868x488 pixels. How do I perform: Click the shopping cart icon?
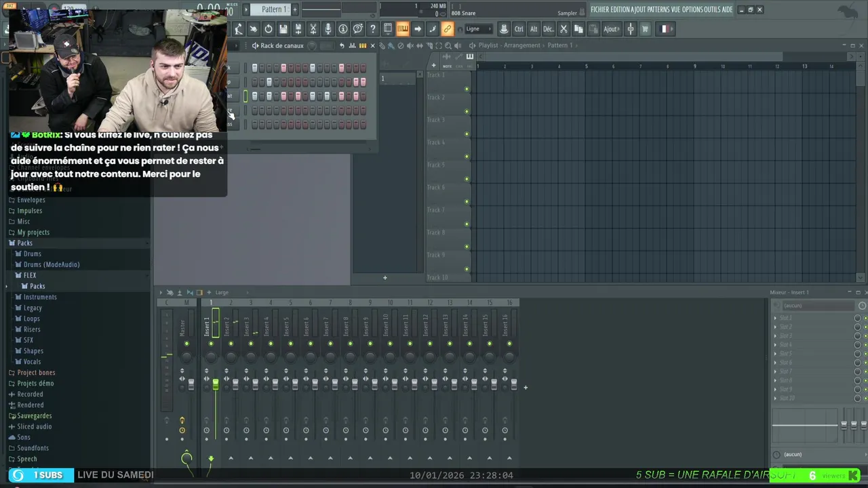click(x=645, y=28)
